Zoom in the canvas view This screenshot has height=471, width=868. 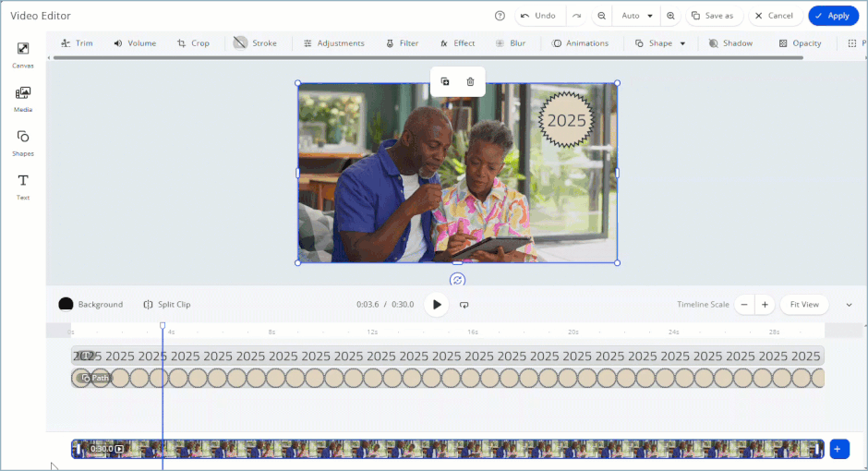[670, 16]
